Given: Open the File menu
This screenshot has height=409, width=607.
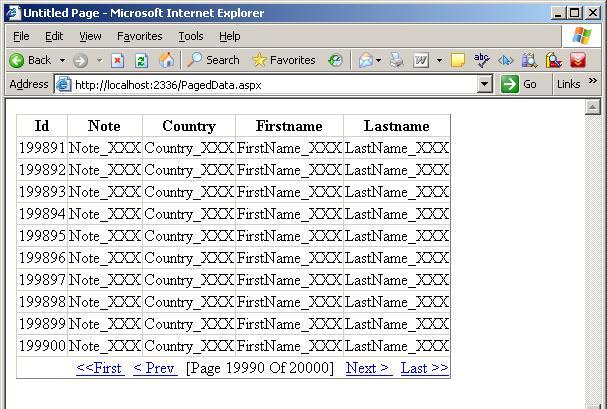Looking at the screenshot, I should [x=21, y=36].
